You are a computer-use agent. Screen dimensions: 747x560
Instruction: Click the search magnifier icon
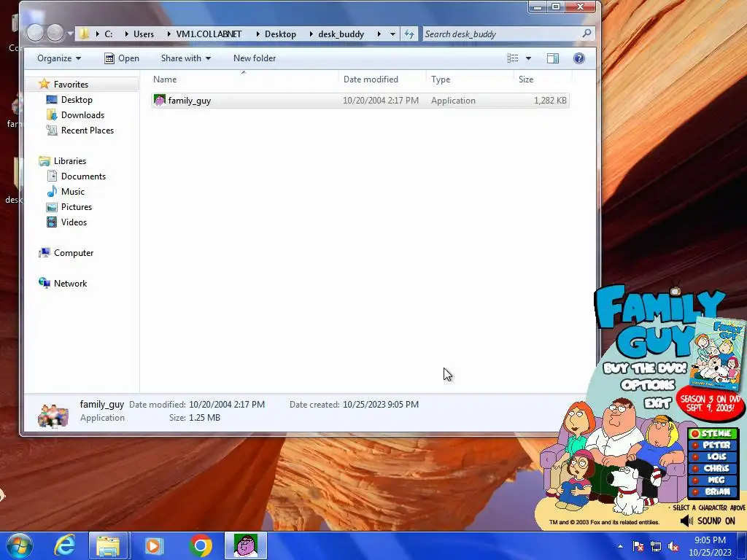coord(587,34)
